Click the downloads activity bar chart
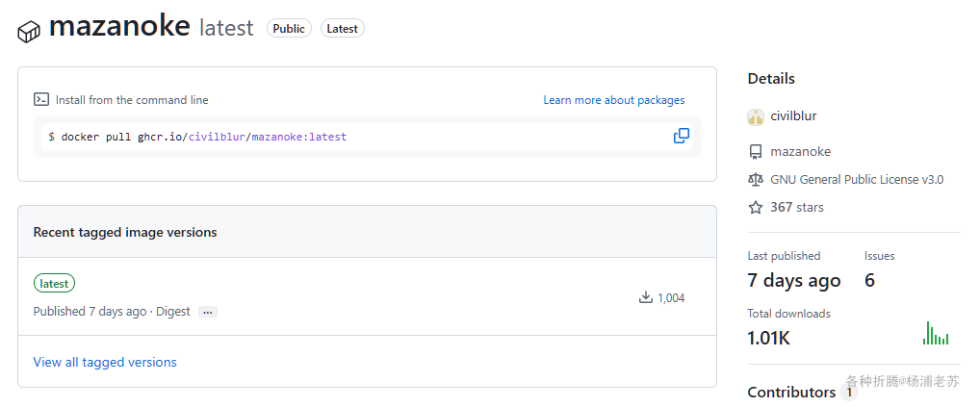 coord(936,334)
